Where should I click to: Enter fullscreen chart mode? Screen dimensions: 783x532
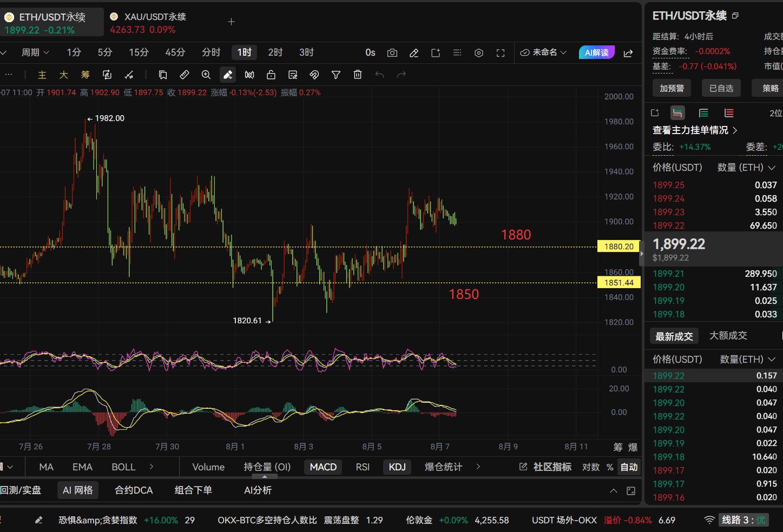pos(501,53)
